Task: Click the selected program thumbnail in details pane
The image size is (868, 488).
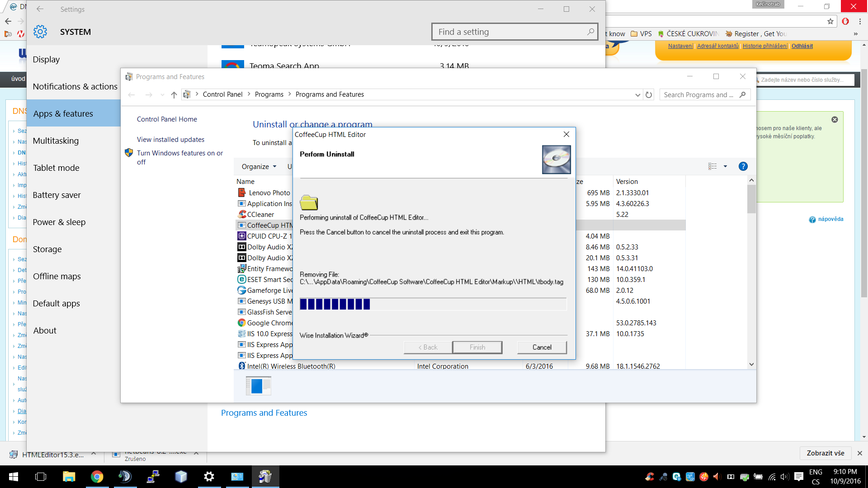Action: point(258,386)
